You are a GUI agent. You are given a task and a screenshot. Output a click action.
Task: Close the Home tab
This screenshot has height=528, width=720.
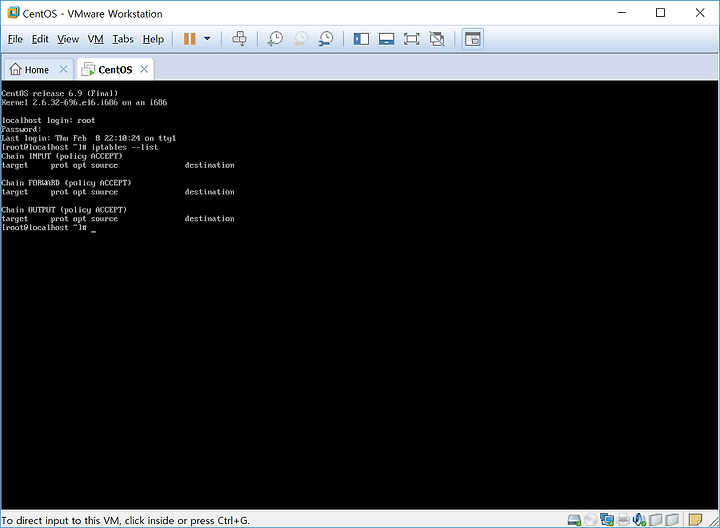63,69
